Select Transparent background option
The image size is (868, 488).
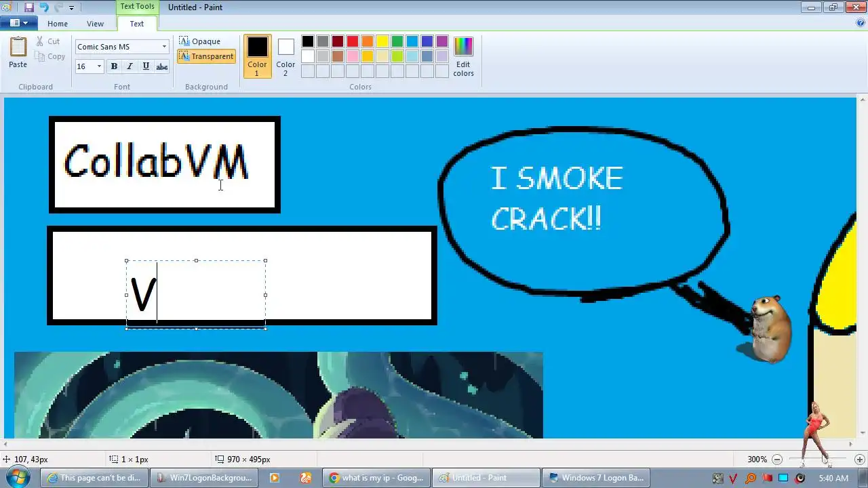207,56
